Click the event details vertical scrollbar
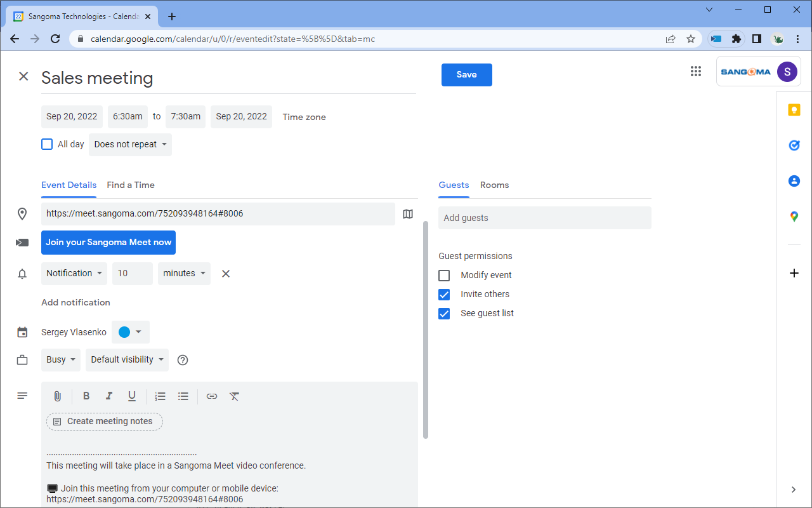The height and width of the screenshot is (508, 812). pos(426,330)
